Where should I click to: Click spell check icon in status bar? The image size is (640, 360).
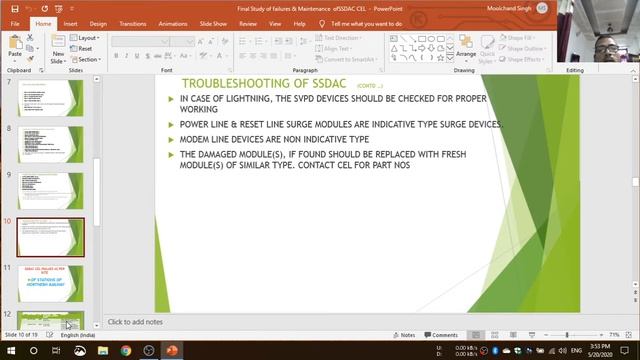(49, 335)
